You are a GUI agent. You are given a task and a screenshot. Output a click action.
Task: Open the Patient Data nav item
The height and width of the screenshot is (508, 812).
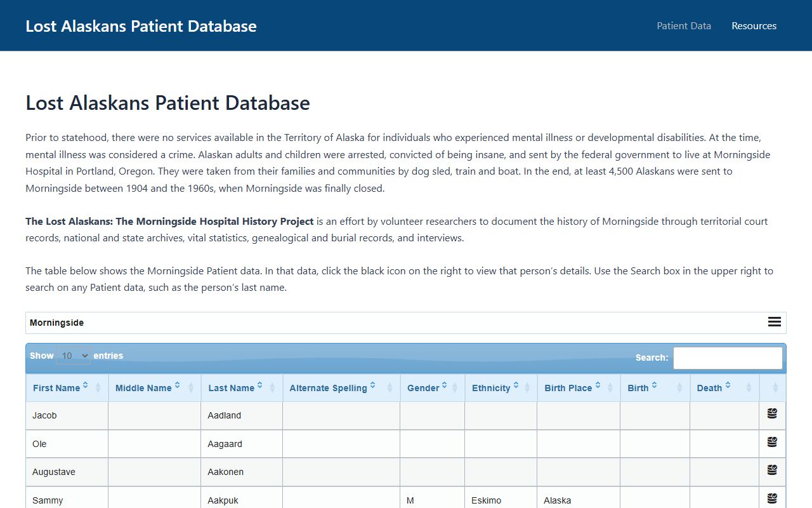point(684,26)
